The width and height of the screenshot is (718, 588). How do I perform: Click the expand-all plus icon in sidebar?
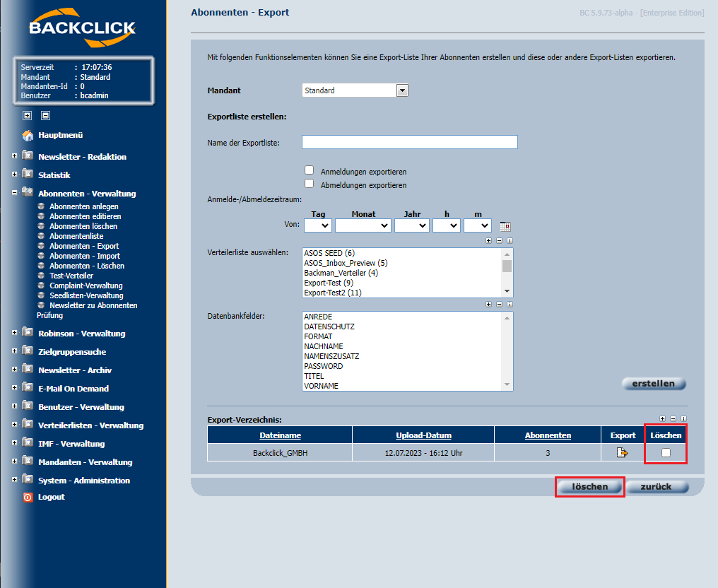28,115
